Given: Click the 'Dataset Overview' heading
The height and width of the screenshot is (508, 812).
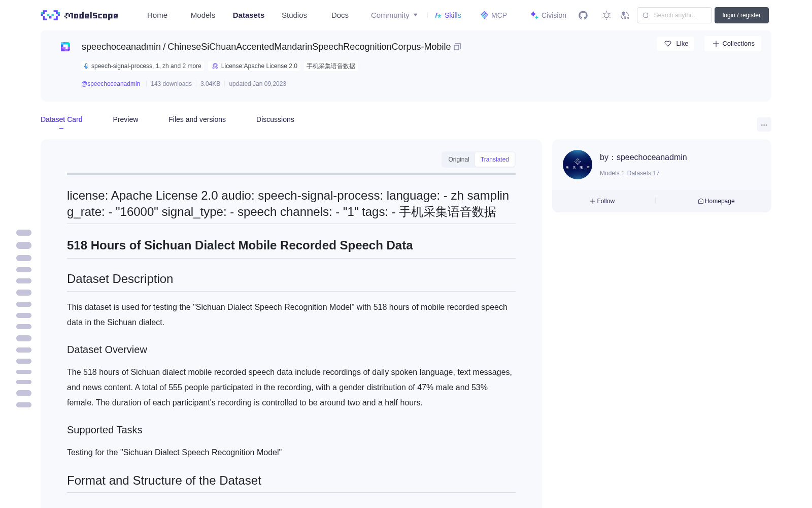Looking at the screenshot, I should click(x=107, y=350).
